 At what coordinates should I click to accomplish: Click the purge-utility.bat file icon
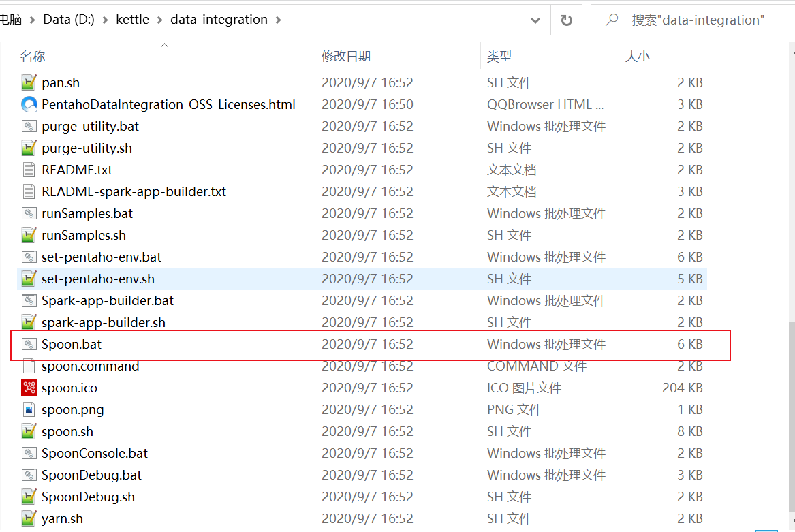point(29,126)
